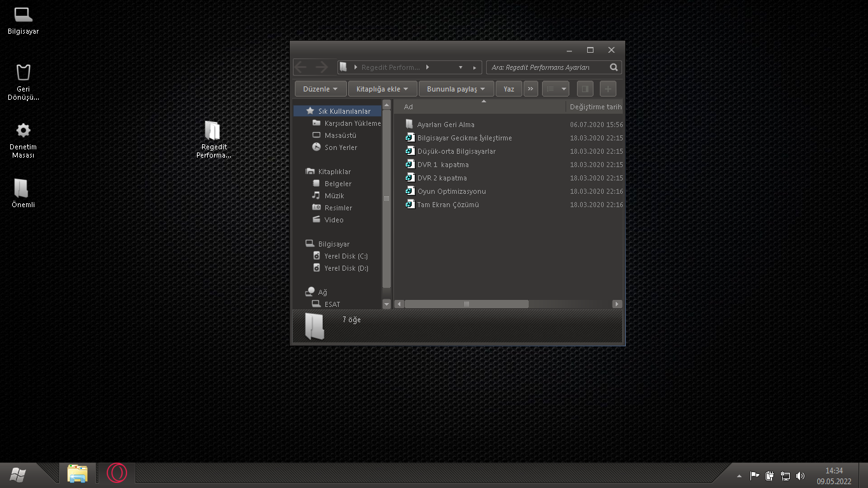
Task: Click the view mode icon in toolbar
Action: [551, 89]
